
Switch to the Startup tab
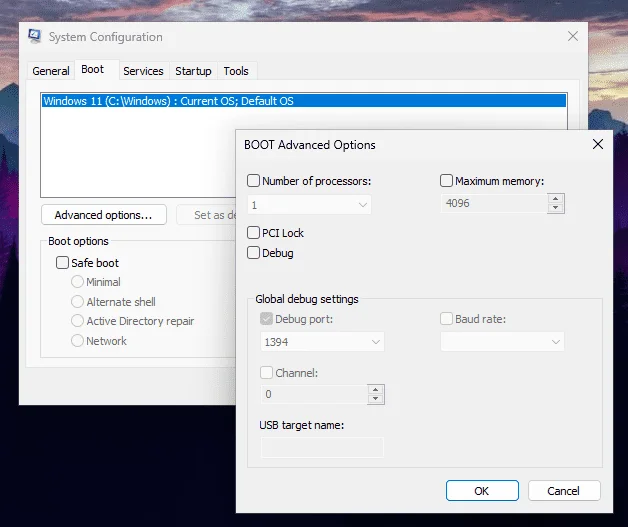coord(193,71)
